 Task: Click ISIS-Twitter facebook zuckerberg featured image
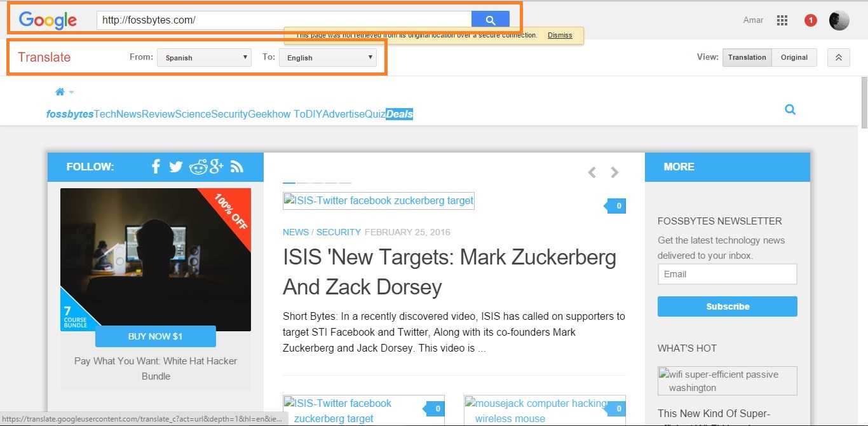379,201
